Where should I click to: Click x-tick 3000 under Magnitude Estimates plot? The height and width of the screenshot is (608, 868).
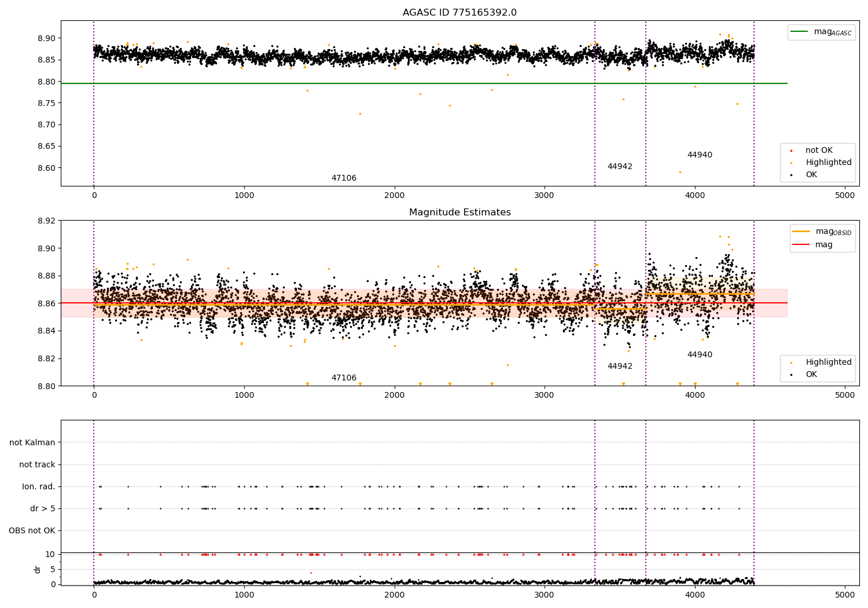tap(545, 395)
